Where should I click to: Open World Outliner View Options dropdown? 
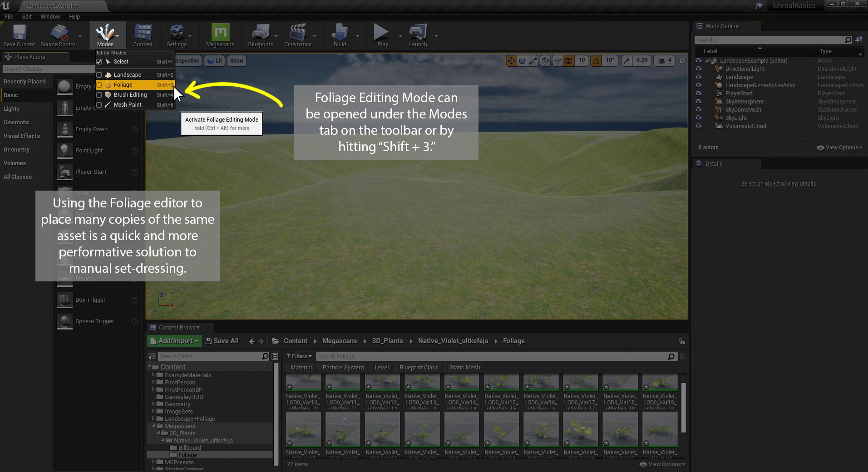coord(839,147)
